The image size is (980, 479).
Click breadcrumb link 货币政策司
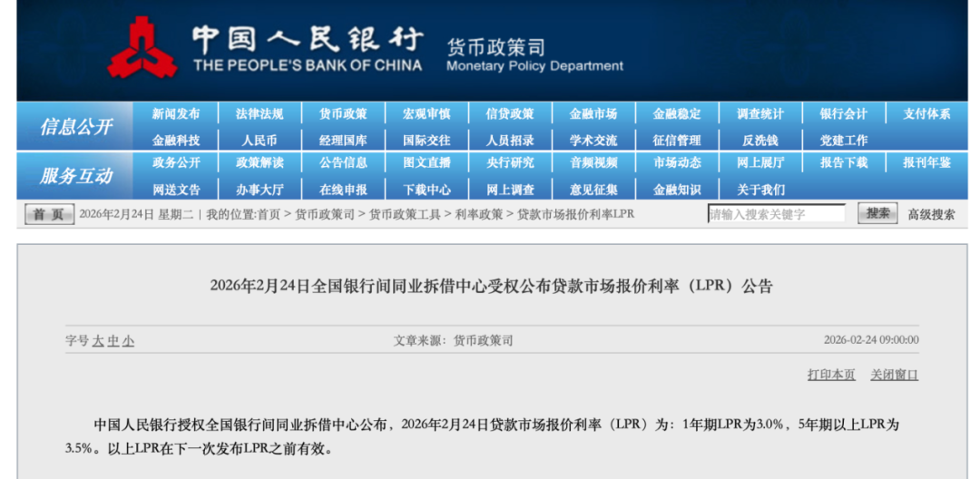click(324, 214)
